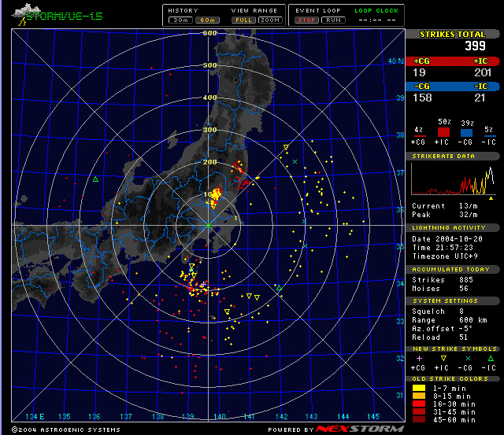504x435 pixels.
Task: Click the STRIKES TOTAL header
Action: click(x=452, y=35)
